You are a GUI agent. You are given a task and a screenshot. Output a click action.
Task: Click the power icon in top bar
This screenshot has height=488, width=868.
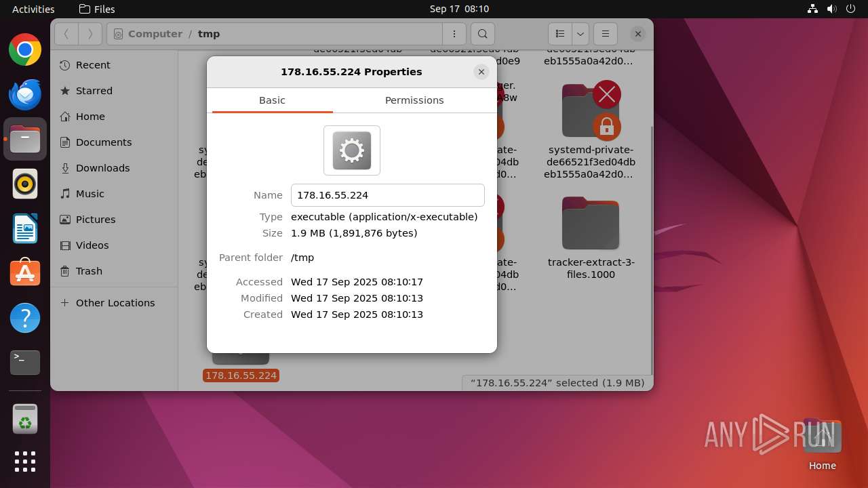[851, 9]
